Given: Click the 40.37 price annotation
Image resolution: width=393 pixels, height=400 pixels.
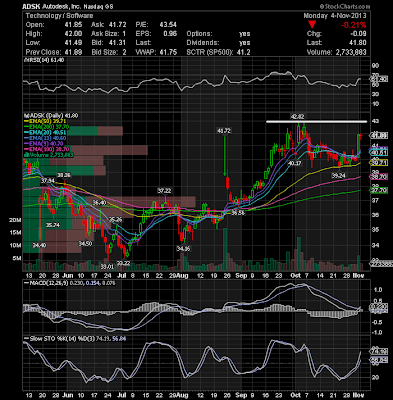Looking at the screenshot, I should click(x=294, y=163).
